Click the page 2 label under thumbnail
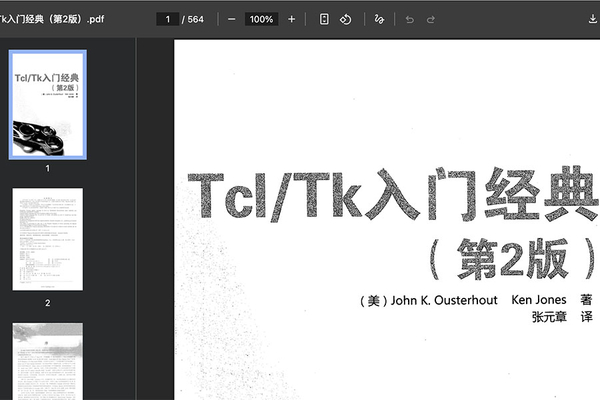Viewport: 600px width, 400px height. [x=47, y=303]
